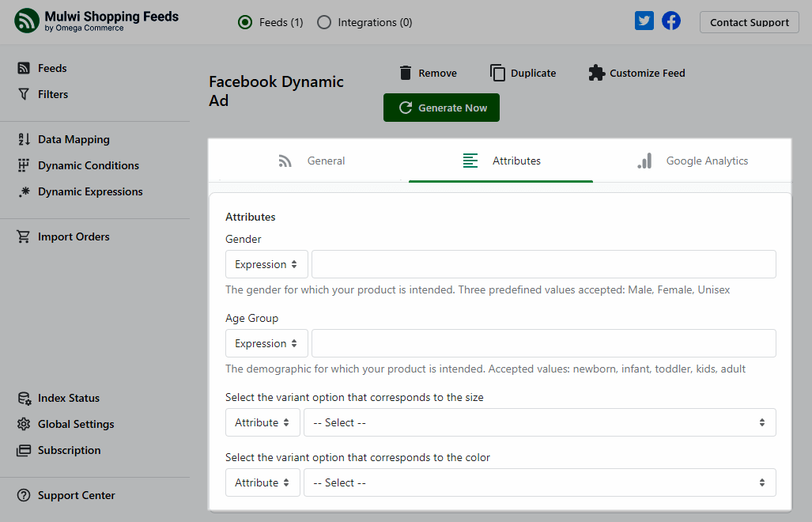Select the Feeds (1) radio button
812x522 pixels.
pos(245,22)
